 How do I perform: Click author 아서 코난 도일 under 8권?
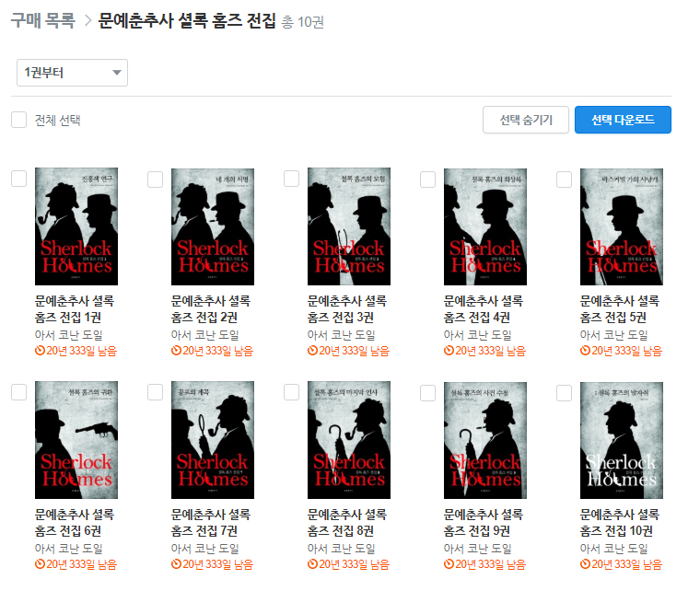(x=342, y=548)
